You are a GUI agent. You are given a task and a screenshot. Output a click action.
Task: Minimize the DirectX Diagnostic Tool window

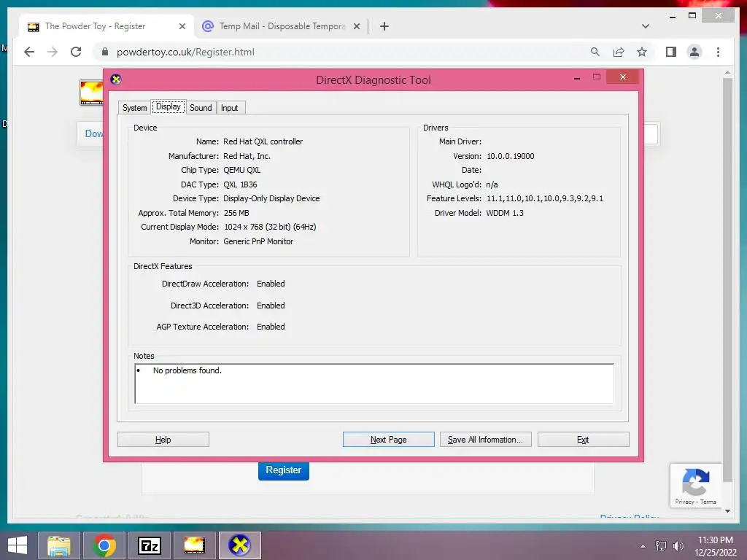(577, 77)
